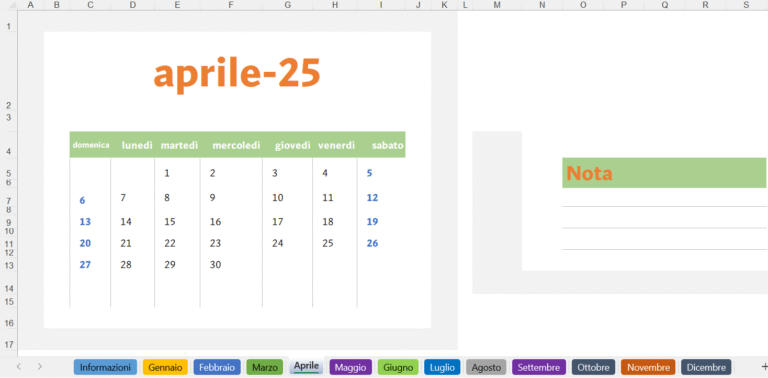Click the Nota heading cell
Viewport: 768px width, 378px height.
tap(664, 173)
